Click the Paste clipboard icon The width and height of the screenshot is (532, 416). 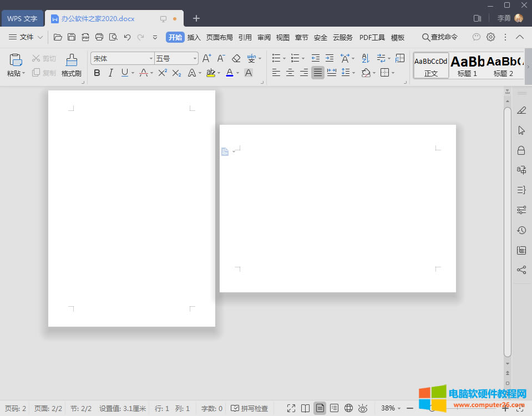[16, 60]
